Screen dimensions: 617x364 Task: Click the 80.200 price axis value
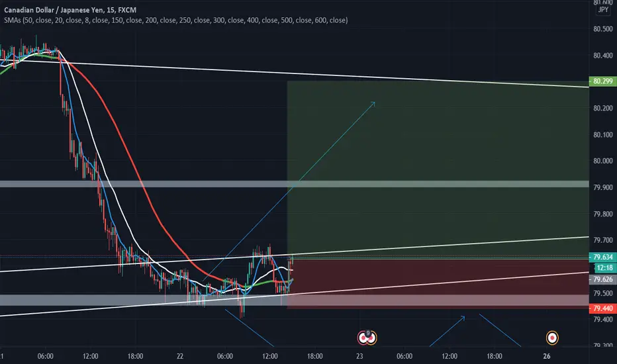603,108
